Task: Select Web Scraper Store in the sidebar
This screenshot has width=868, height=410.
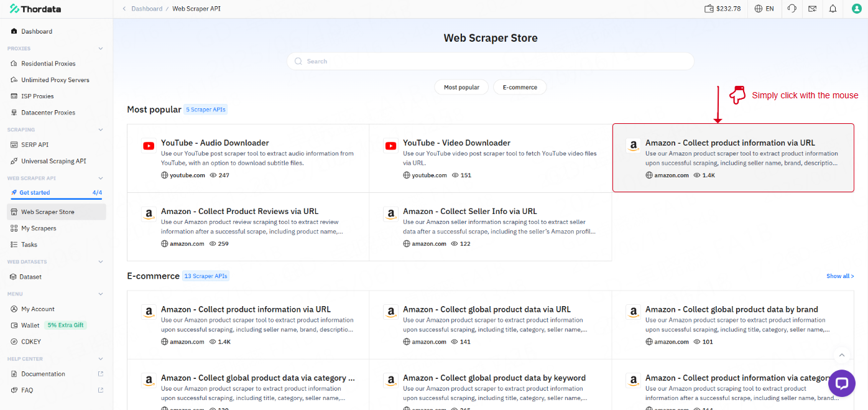Action: tap(57, 212)
